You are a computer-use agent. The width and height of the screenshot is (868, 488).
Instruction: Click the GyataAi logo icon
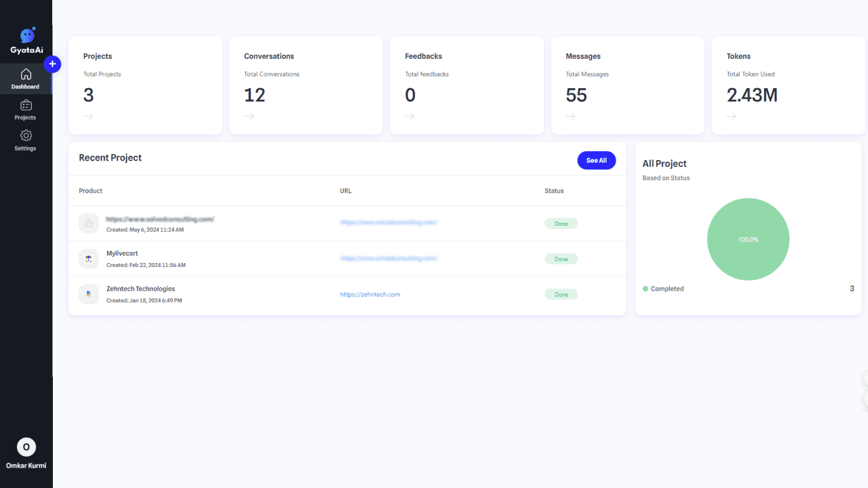pyautogui.click(x=26, y=36)
